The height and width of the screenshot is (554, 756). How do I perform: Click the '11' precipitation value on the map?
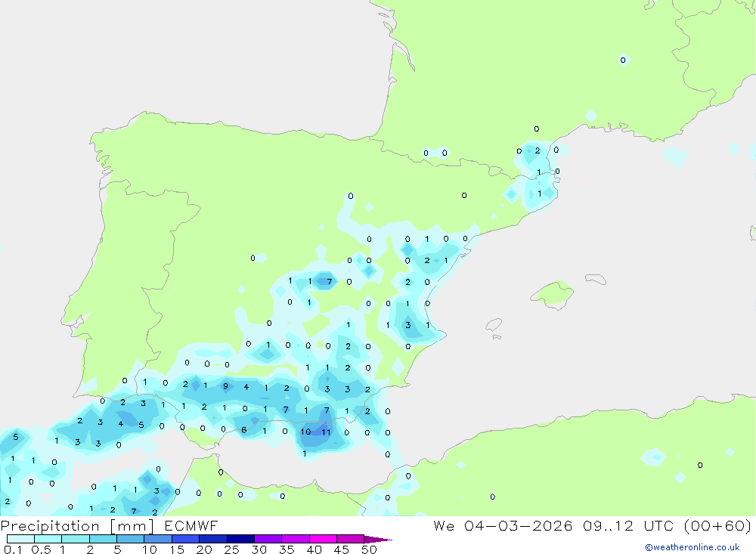pyautogui.click(x=327, y=432)
